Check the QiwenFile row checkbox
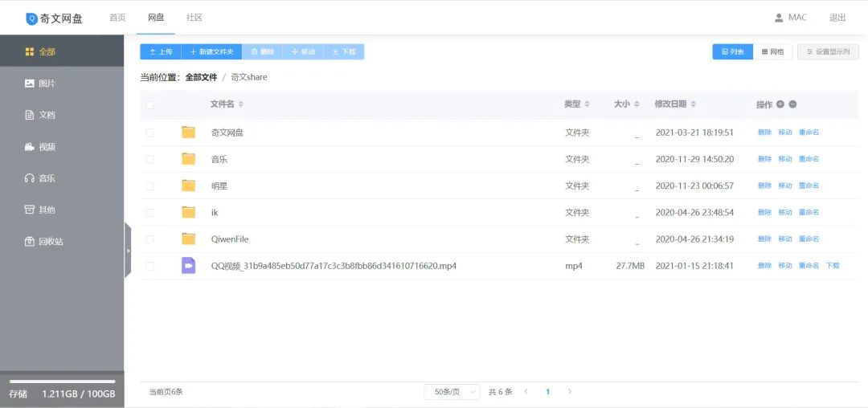This screenshot has width=868, height=408. (x=150, y=239)
